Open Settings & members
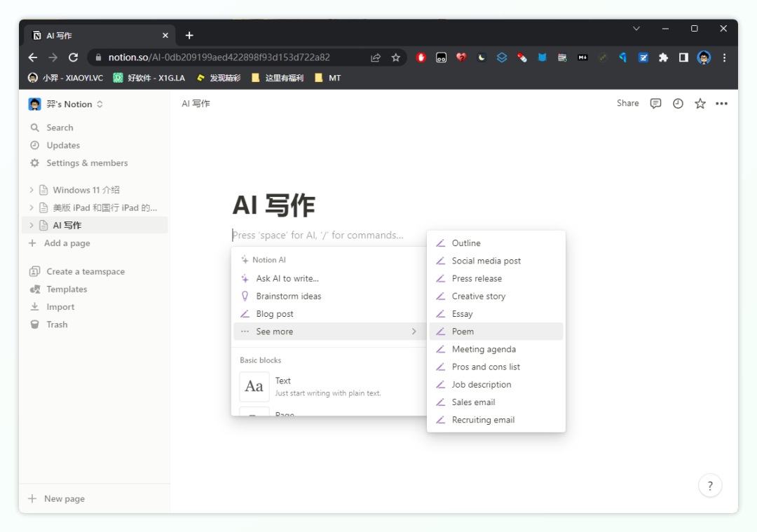The width and height of the screenshot is (757, 532). coord(87,163)
